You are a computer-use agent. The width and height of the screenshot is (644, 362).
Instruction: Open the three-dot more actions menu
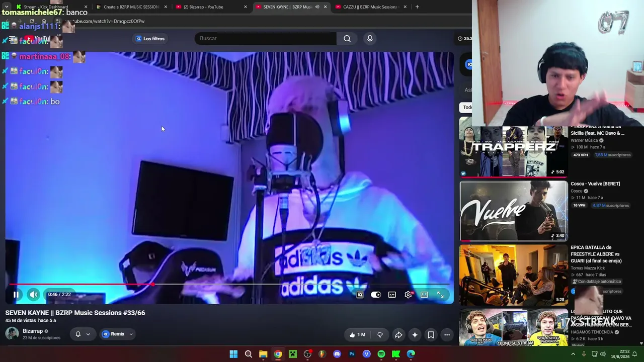tap(447, 335)
